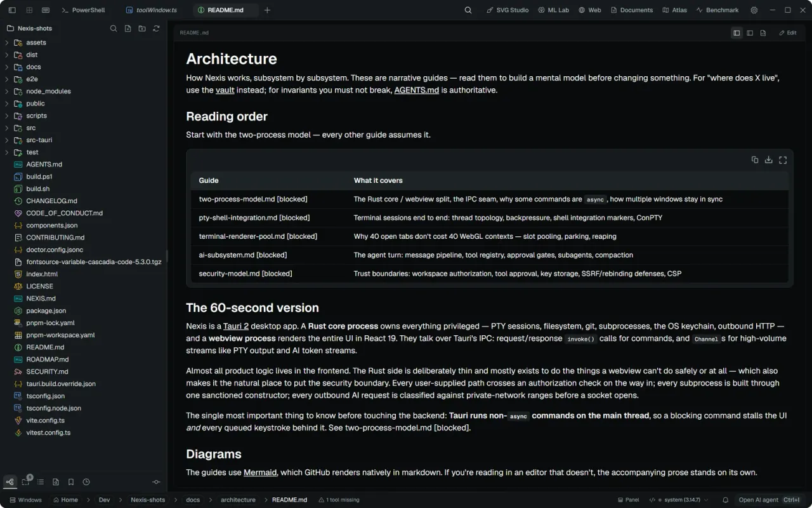Switch to the PowerShell tab
This screenshot has height=508, width=812.
coord(83,10)
